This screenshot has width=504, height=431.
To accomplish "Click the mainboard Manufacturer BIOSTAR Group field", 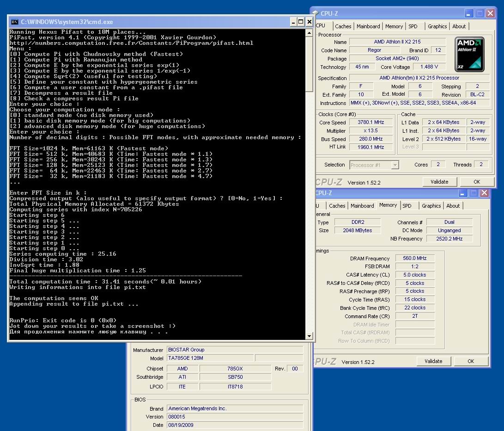I will (x=235, y=350).
